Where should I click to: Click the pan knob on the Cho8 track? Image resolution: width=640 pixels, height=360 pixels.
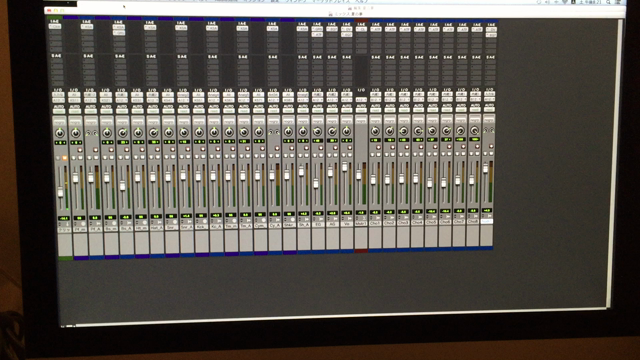[x=474, y=131]
